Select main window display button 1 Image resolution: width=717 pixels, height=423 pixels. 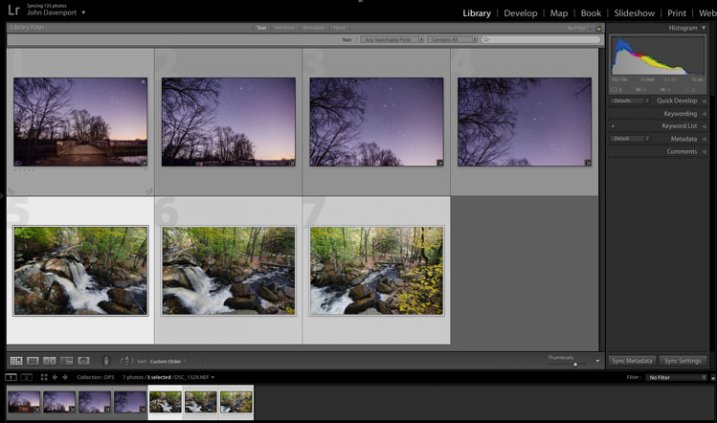coord(11,377)
